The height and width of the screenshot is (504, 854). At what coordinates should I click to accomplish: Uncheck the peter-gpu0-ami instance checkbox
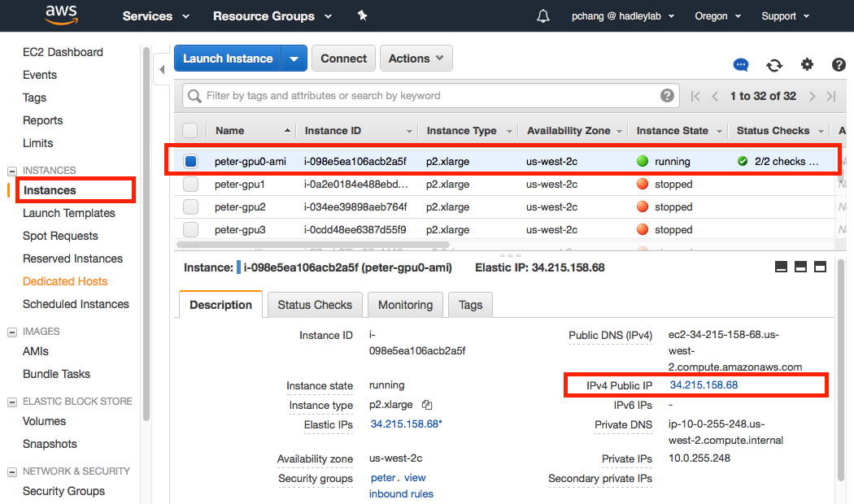click(190, 161)
